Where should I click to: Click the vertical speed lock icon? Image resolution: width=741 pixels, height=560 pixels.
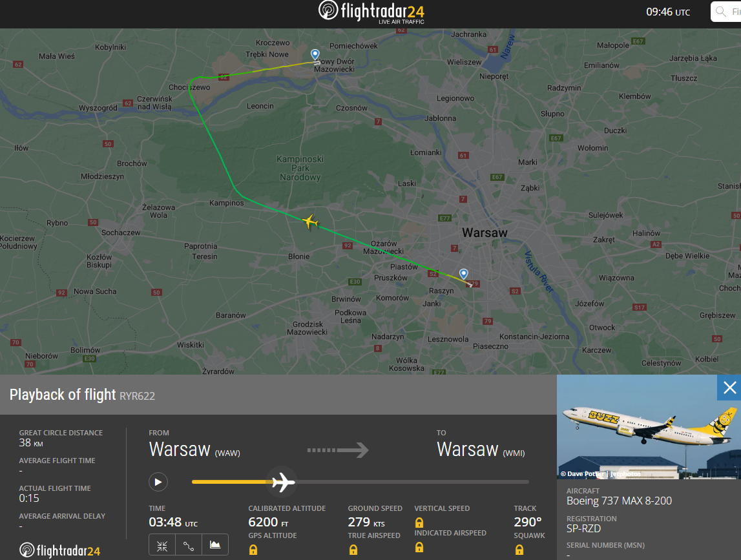click(419, 522)
